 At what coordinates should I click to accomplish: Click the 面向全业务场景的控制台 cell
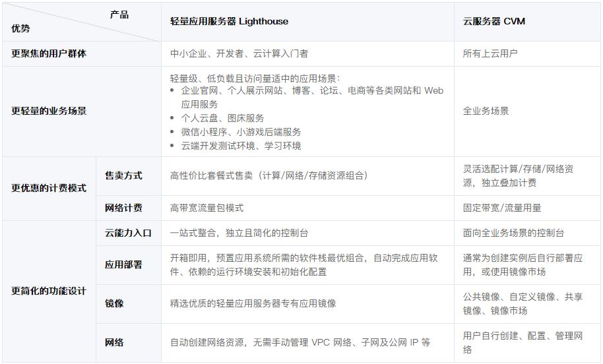(x=513, y=233)
